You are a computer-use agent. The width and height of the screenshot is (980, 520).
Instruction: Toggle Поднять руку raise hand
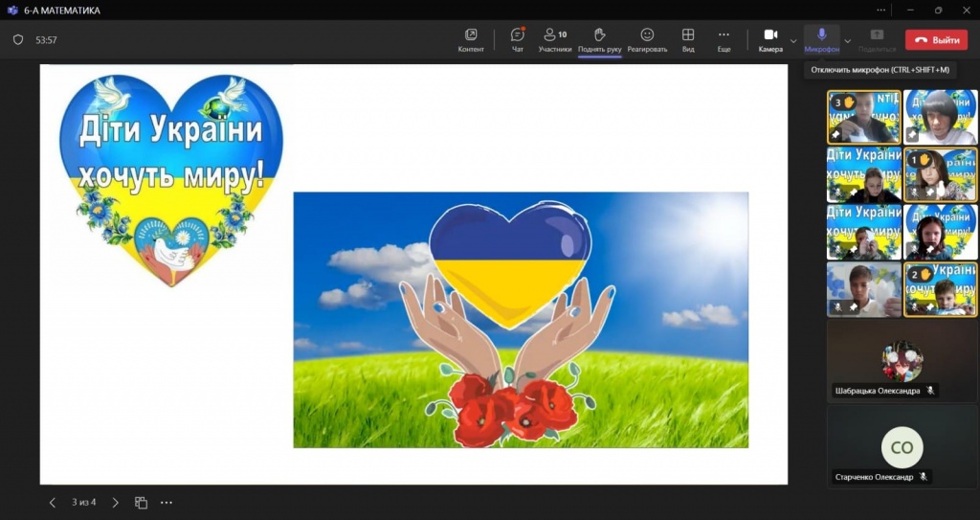click(600, 39)
